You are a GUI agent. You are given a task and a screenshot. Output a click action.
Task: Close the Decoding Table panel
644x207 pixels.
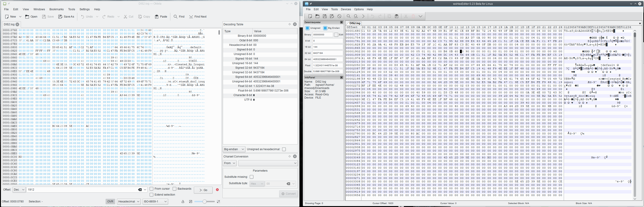click(295, 24)
